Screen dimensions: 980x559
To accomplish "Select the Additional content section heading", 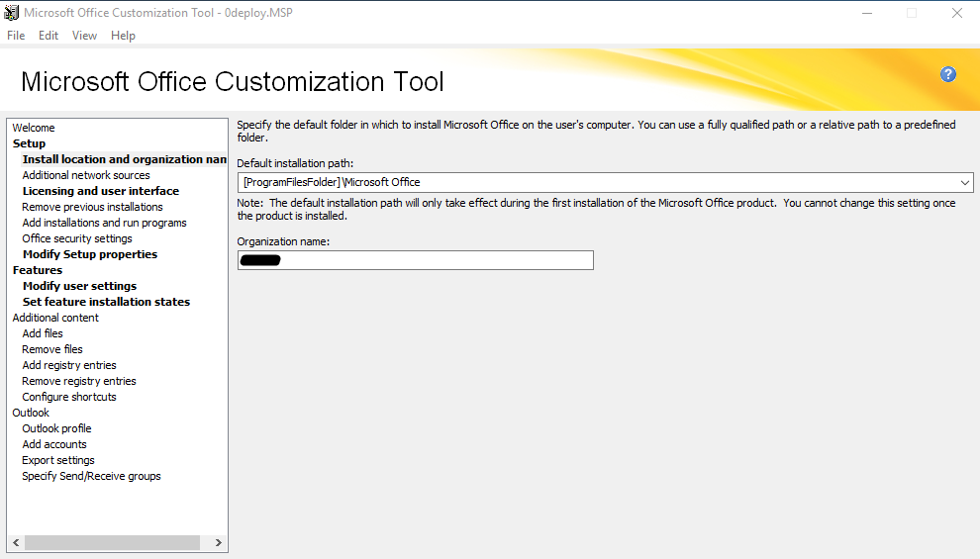I will tap(55, 318).
